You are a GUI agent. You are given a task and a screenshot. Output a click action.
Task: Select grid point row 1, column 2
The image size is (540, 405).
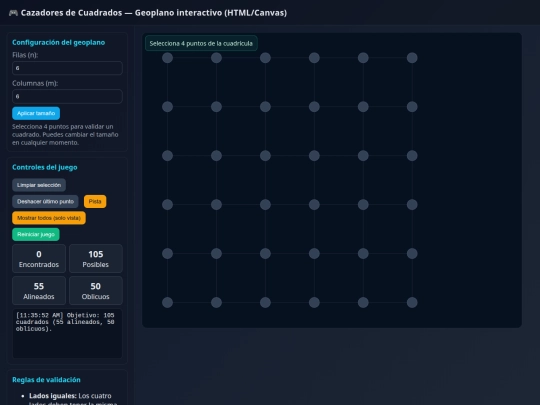coord(216,58)
